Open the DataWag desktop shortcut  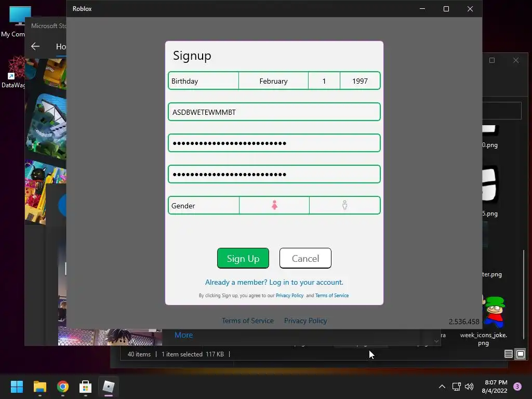coord(13,73)
